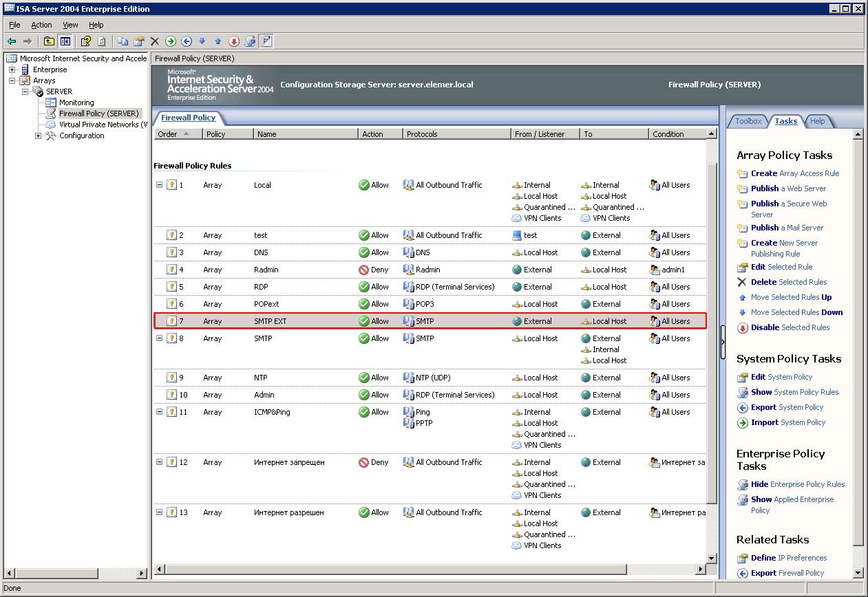
Task: Click the Up One Level toolbar icon
Action: point(49,41)
